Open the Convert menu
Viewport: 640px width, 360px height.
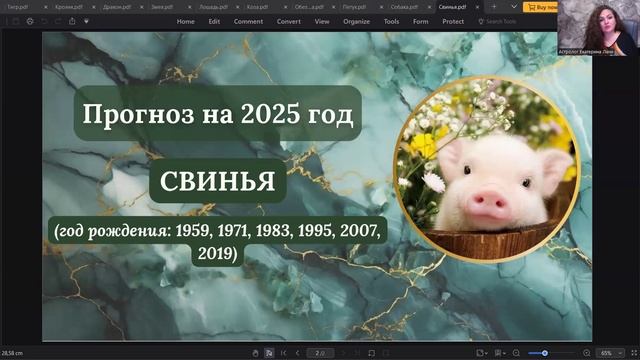coord(289,22)
